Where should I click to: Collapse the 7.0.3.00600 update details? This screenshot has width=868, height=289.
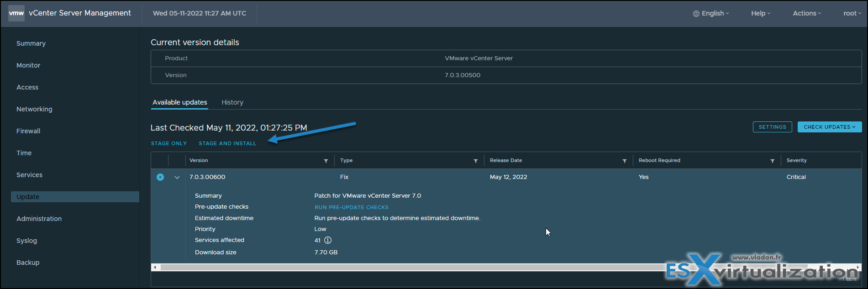tap(177, 177)
